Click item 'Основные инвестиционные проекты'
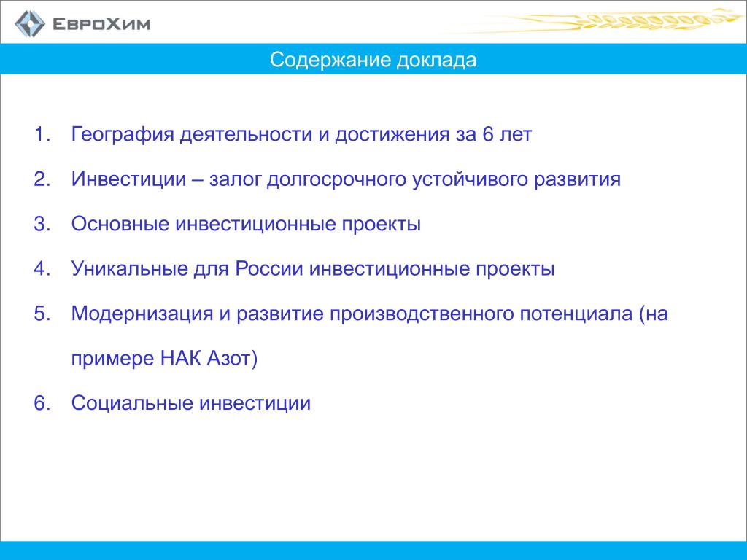Viewport: 747px width, 560px height. point(246,224)
